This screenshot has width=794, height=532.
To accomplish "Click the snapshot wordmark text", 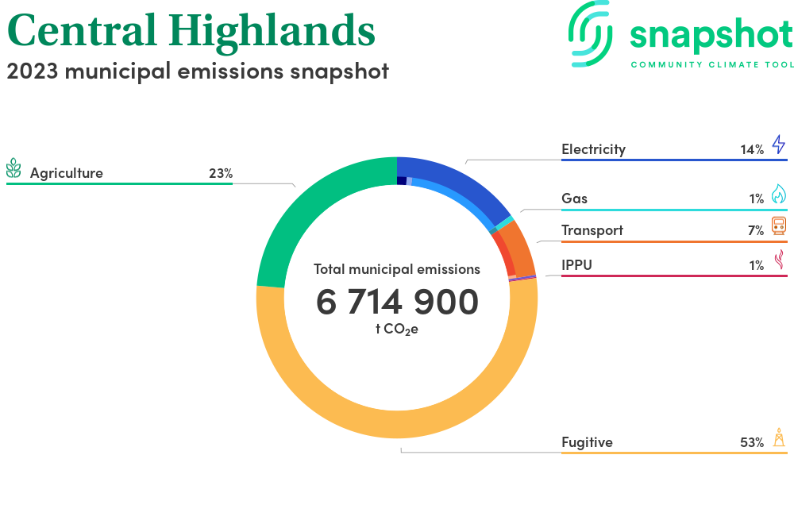I will 711,34.
